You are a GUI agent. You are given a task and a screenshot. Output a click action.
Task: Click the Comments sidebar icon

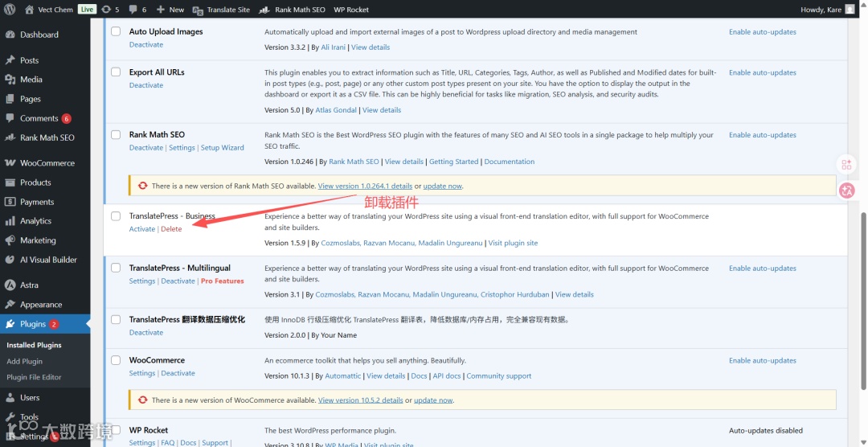[x=10, y=118]
